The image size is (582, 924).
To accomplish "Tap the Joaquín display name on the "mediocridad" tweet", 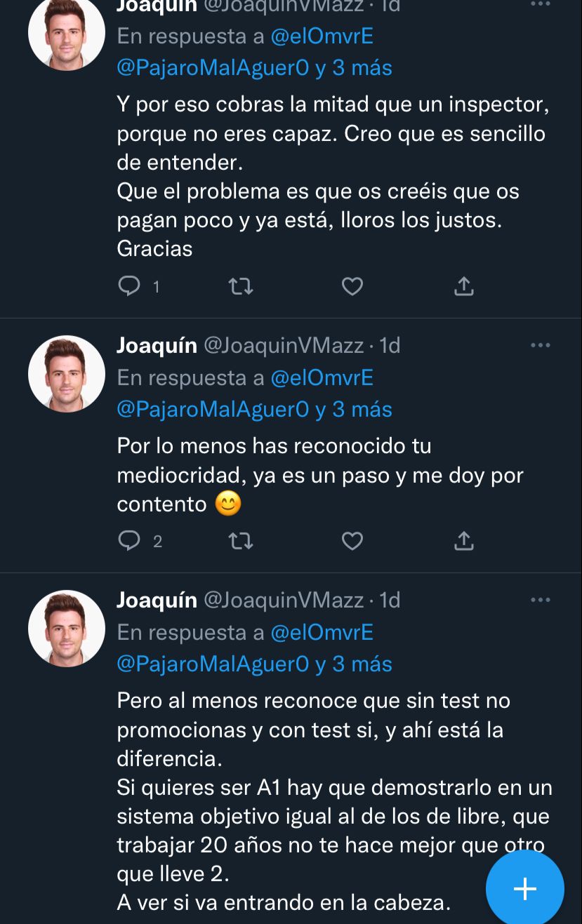I will tap(157, 345).
